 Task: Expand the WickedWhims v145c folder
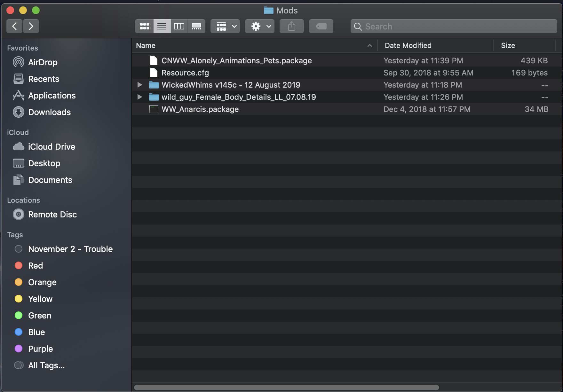coord(140,85)
